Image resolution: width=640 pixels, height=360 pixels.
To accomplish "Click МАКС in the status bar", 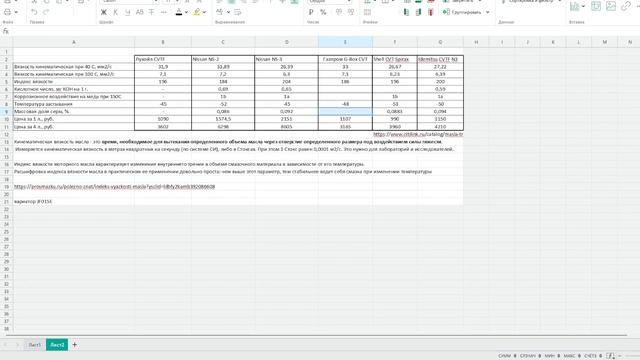I will pos(569,356).
